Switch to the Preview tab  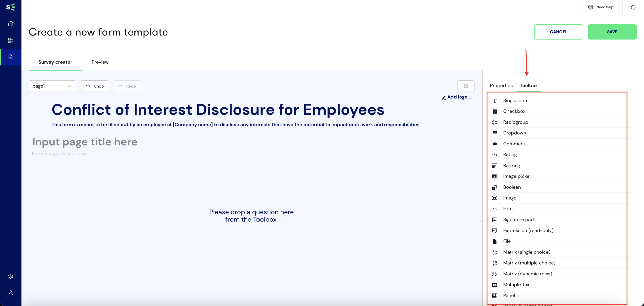(100, 62)
